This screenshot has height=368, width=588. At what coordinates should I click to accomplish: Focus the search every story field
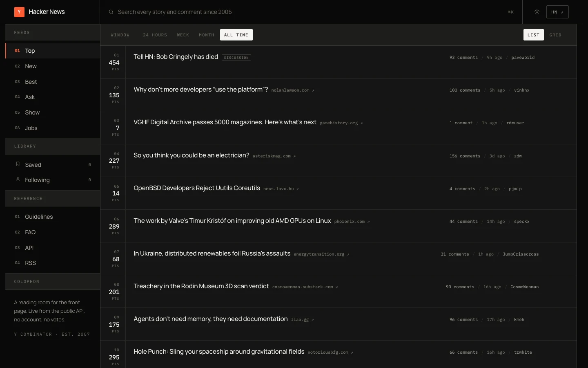[310, 12]
